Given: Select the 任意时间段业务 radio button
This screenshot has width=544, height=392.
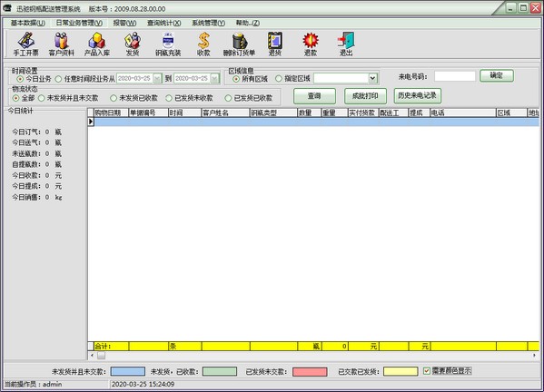Looking at the screenshot, I should 58,79.
